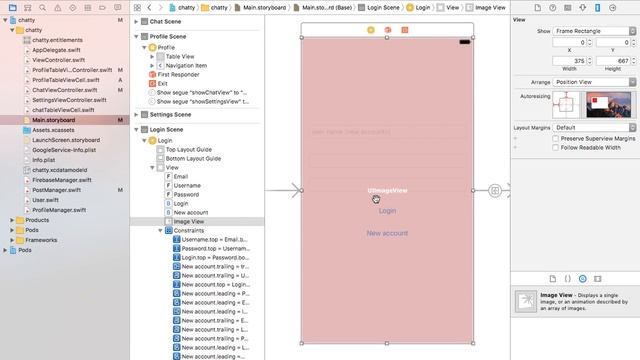This screenshot has width=640, height=360.
Task: Select the Login button on the canvas
Action: click(x=387, y=211)
